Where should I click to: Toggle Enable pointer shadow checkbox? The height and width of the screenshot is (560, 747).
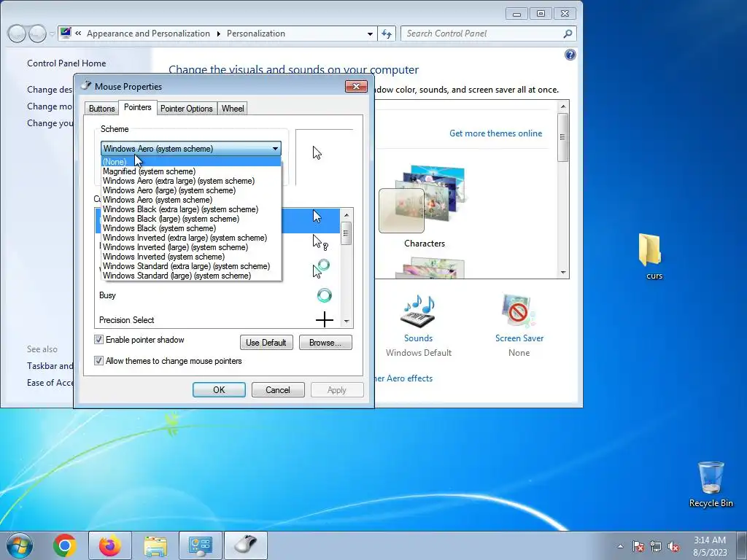tap(98, 340)
